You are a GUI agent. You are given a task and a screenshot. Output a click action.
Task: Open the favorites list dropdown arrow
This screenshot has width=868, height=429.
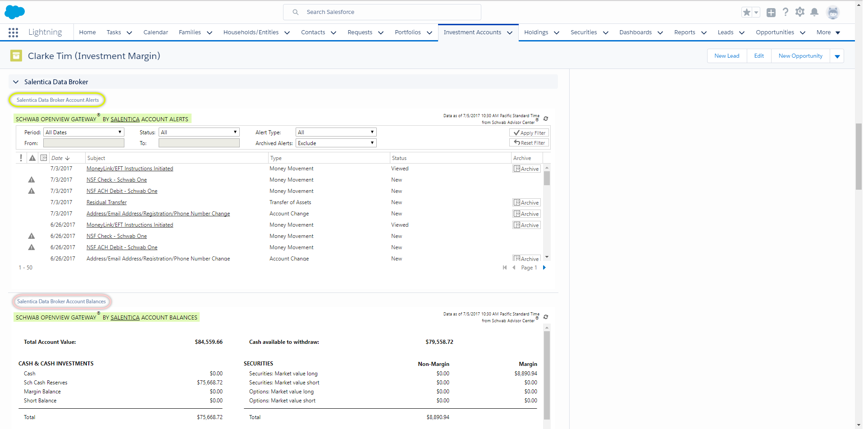(x=756, y=12)
